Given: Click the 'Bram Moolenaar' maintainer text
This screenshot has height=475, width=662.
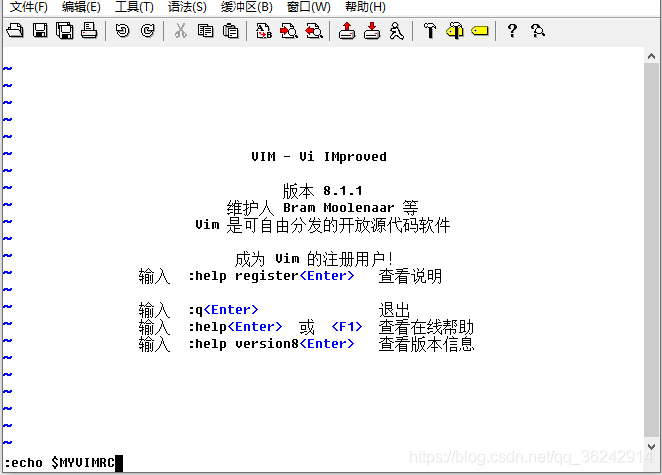Looking at the screenshot, I should pyautogui.click(x=339, y=208).
